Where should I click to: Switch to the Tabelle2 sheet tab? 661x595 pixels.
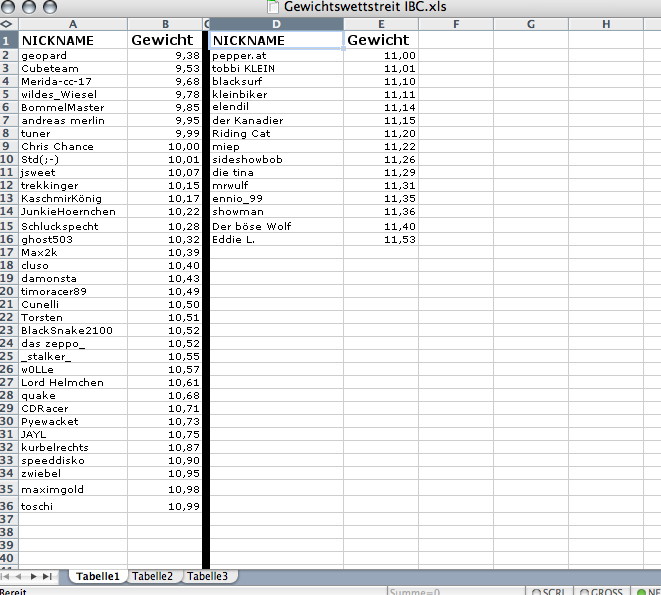point(154,576)
